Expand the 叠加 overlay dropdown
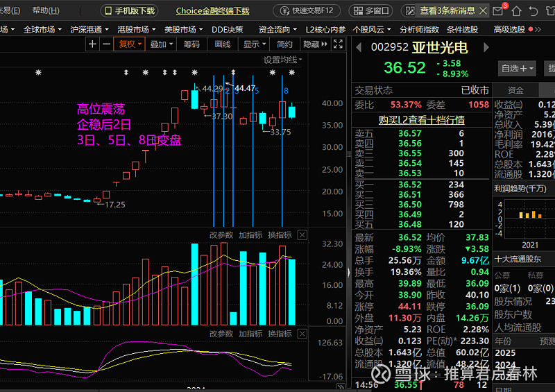555x392 pixels. coord(162,44)
